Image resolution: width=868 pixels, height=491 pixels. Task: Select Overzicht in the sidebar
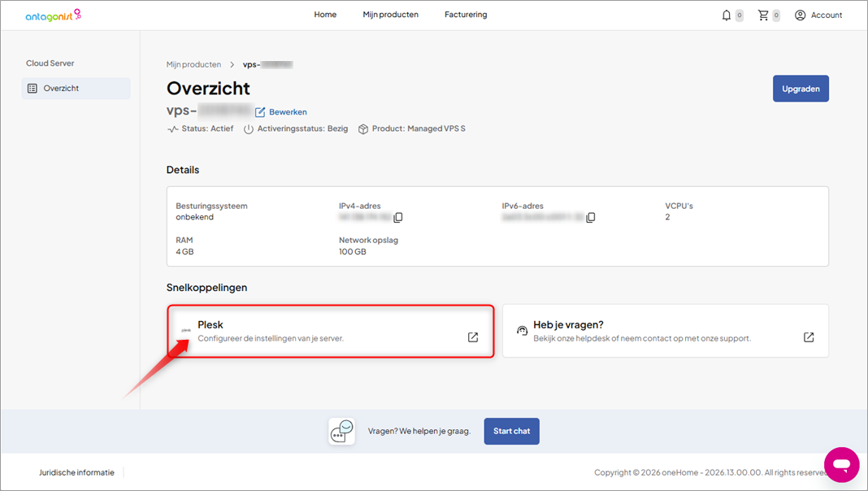pos(76,89)
